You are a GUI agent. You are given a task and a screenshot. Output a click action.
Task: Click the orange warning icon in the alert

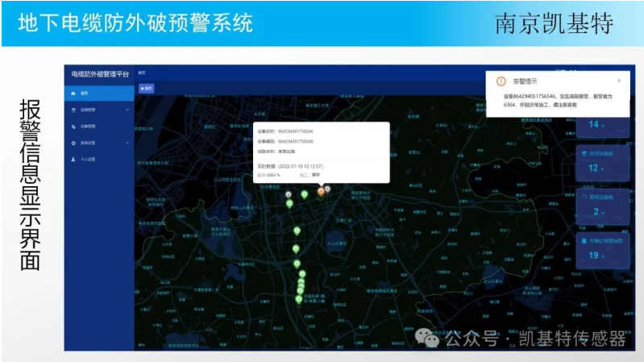pos(501,81)
